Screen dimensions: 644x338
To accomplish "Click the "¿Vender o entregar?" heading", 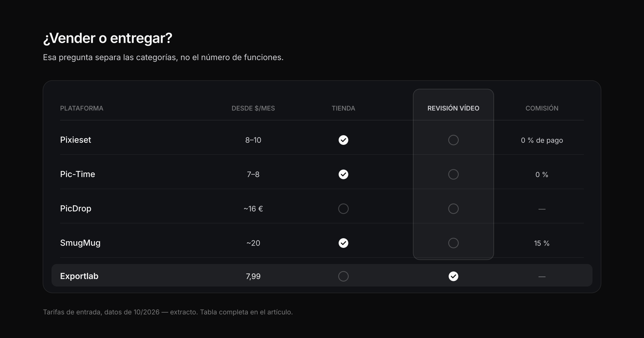I will tap(108, 38).
